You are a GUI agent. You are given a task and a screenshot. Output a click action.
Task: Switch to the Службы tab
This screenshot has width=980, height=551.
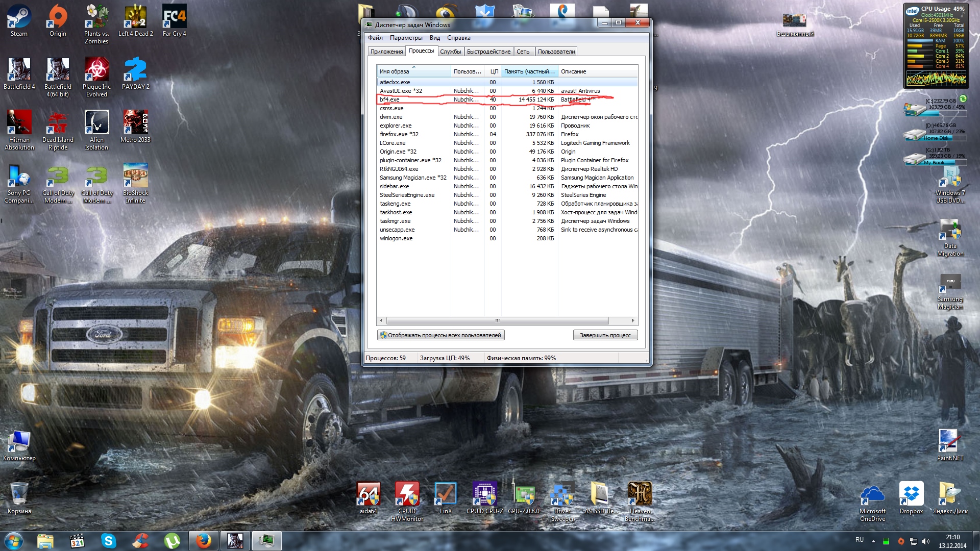click(x=450, y=52)
